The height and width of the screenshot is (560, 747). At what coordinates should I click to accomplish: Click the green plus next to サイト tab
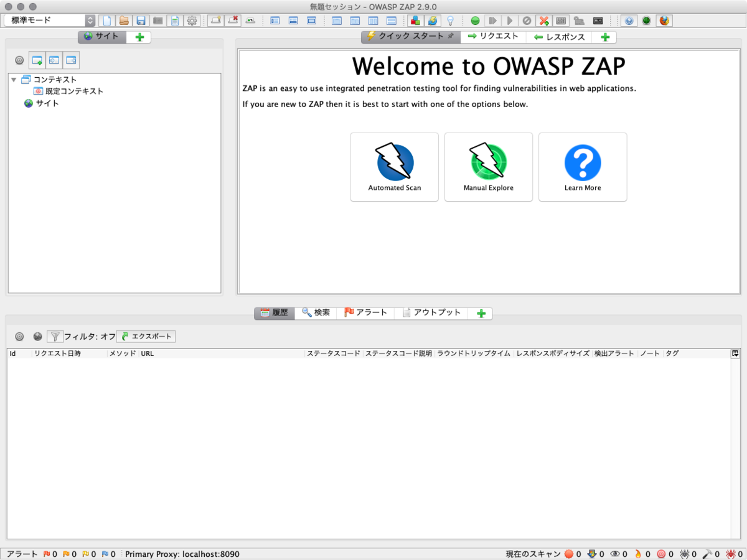point(139,37)
